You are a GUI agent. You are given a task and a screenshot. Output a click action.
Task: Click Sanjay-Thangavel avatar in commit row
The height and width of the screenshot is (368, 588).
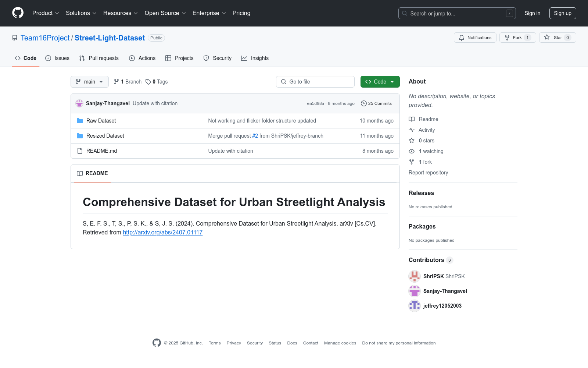pyautogui.click(x=79, y=103)
